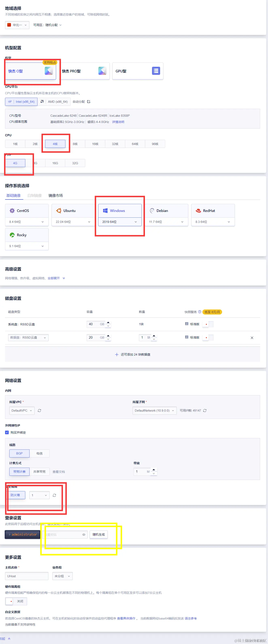Select 96核 CPU option
268x644 pixels.
tap(155, 144)
